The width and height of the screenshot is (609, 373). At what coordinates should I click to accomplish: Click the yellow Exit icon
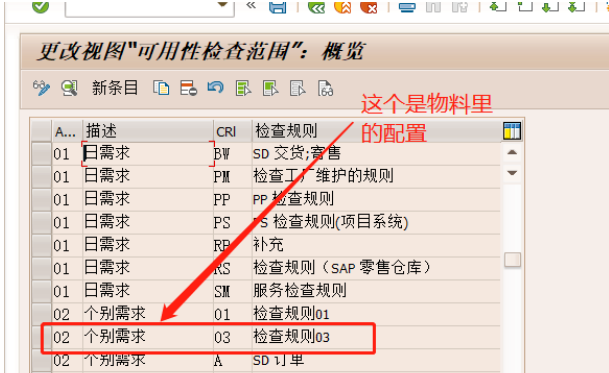pos(343,7)
